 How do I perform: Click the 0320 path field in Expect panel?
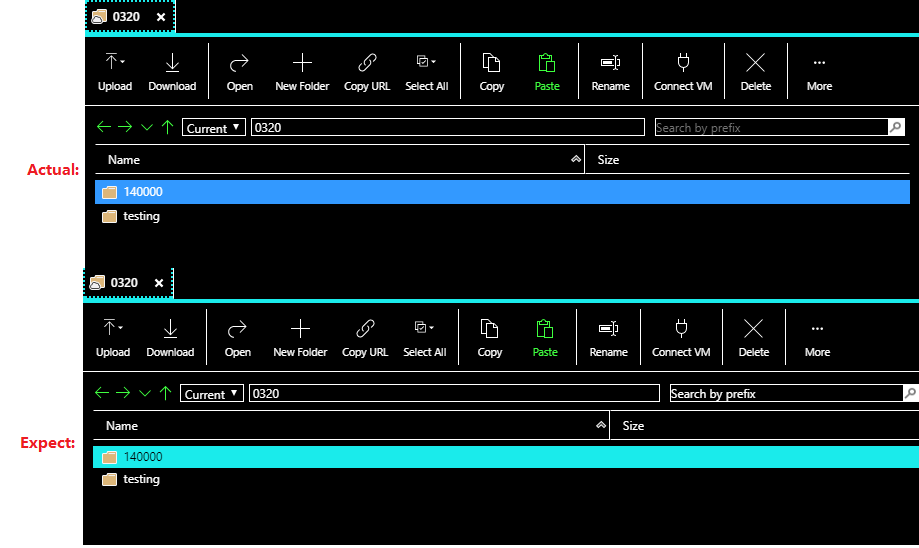pos(454,393)
